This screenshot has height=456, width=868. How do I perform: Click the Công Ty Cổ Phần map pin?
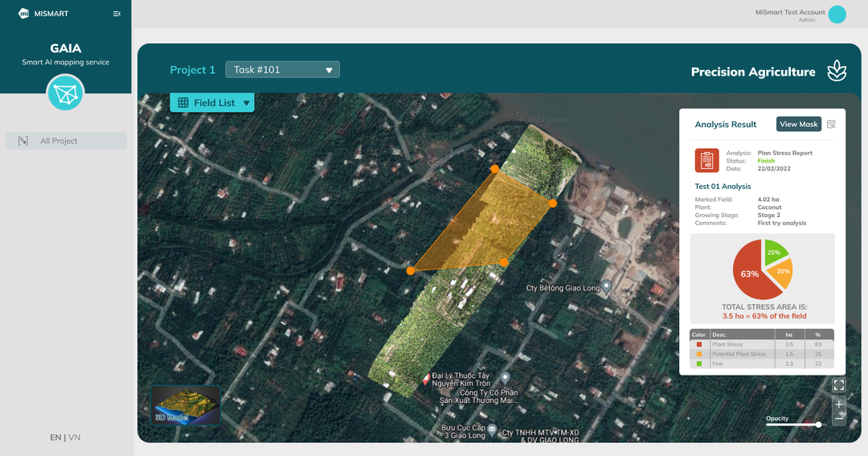(505, 378)
